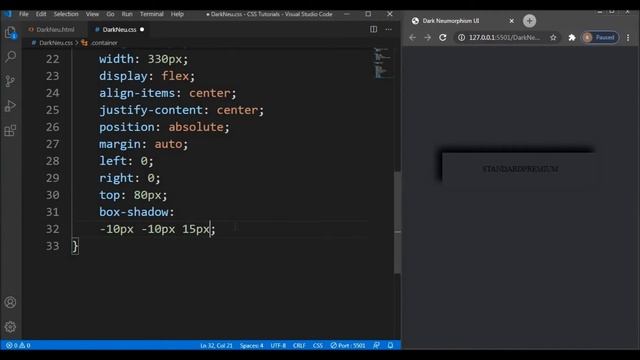
Task: Open Chrome three-dot menu
Action: (x=628, y=38)
